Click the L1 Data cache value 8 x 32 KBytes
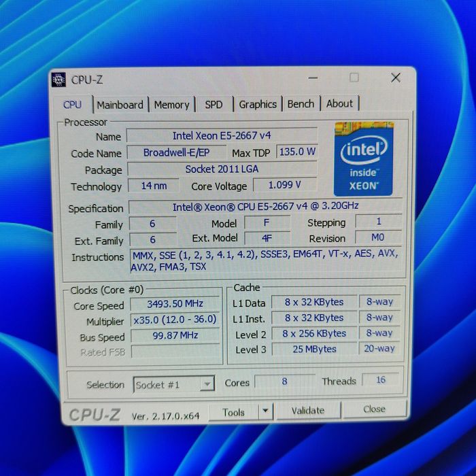The width and height of the screenshot is (476, 476). (314, 302)
